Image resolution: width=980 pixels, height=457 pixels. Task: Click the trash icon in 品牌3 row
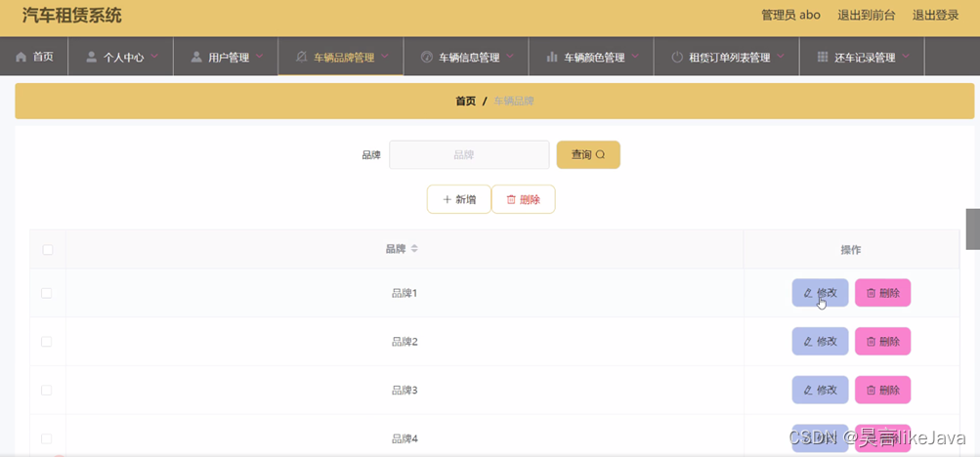(x=871, y=391)
